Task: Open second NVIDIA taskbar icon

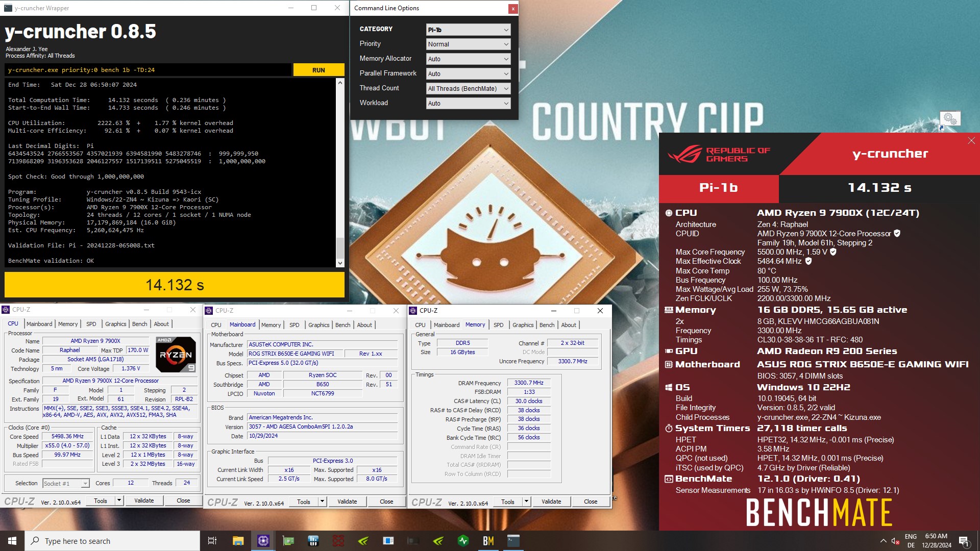Action: pyautogui.click(x=438, y=541)
